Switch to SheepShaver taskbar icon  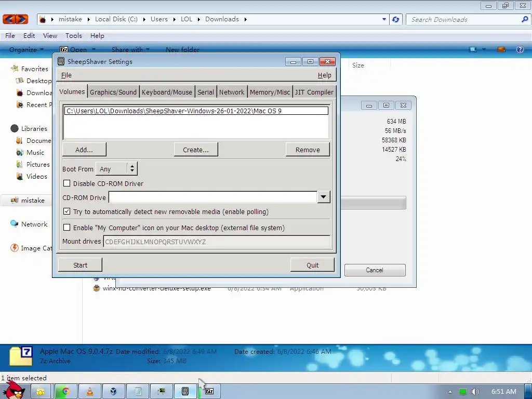pos(185,391)
